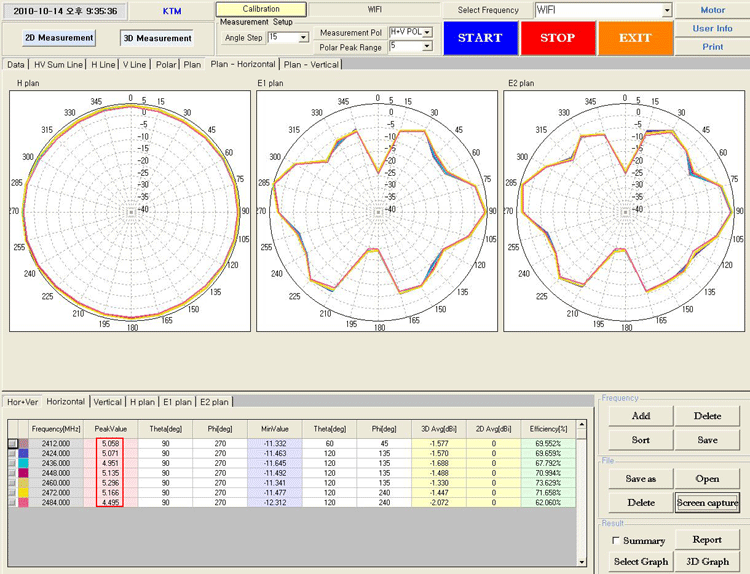Select the Horizontal results tab

pyautogui.click(x=66, y=402)
